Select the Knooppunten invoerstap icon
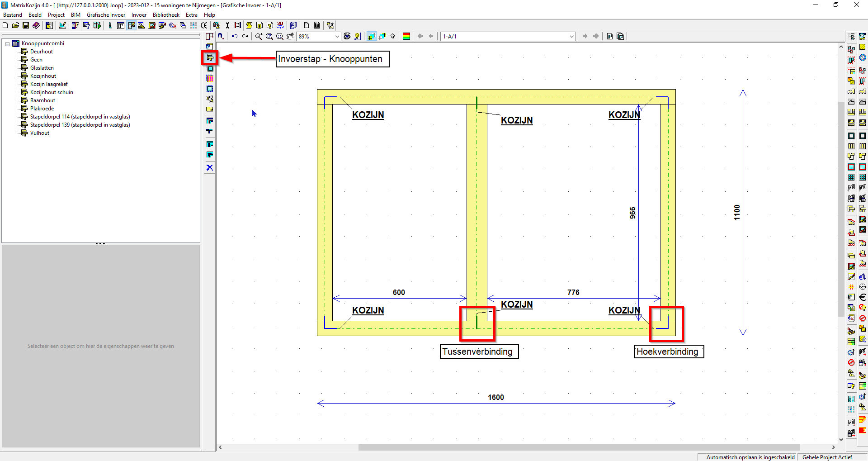 (x=210, y=57)
